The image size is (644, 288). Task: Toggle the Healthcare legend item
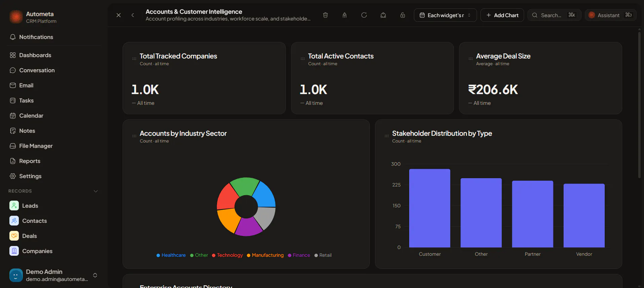coord(171,255)
